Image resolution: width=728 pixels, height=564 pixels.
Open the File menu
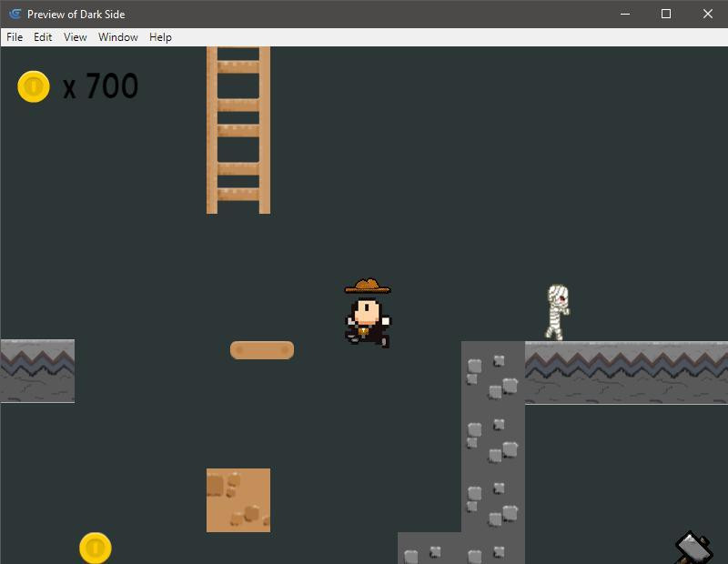pyautogui.click(x=15, y=37)
